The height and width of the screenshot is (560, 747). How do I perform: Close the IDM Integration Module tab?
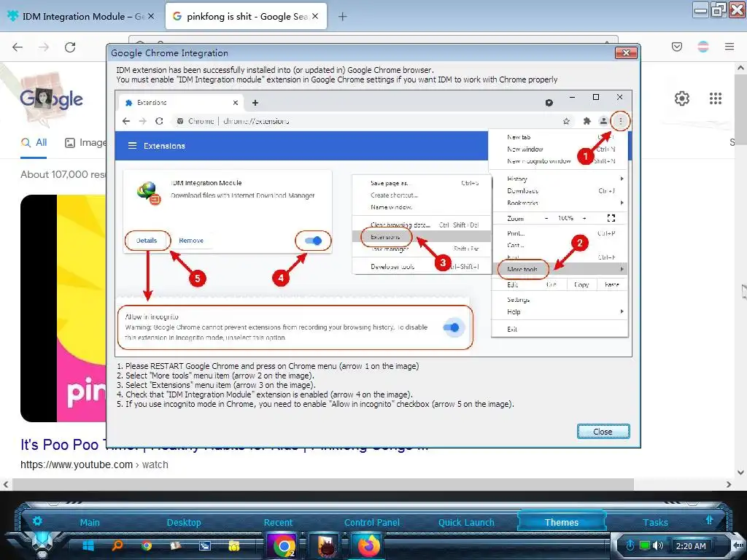(151, 16)
